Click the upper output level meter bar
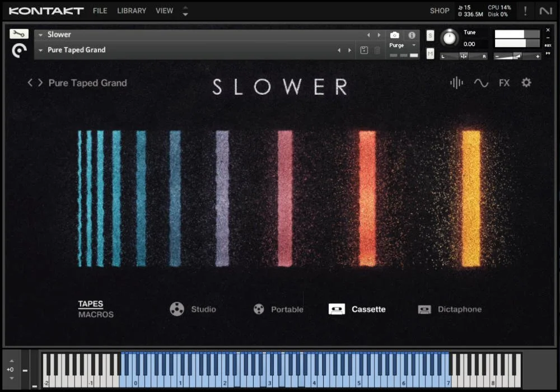 click(x=517, y=34)
